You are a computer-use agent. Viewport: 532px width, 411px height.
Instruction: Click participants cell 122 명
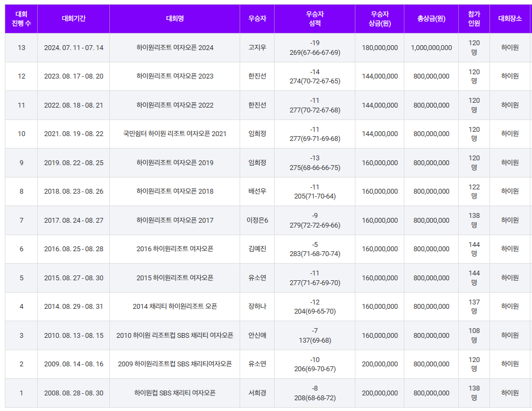pyautogui.click(x=474, y=192)
